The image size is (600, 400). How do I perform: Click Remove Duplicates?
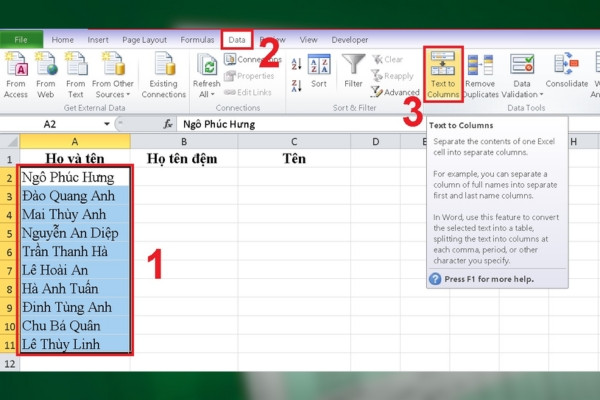click(480, 76)
